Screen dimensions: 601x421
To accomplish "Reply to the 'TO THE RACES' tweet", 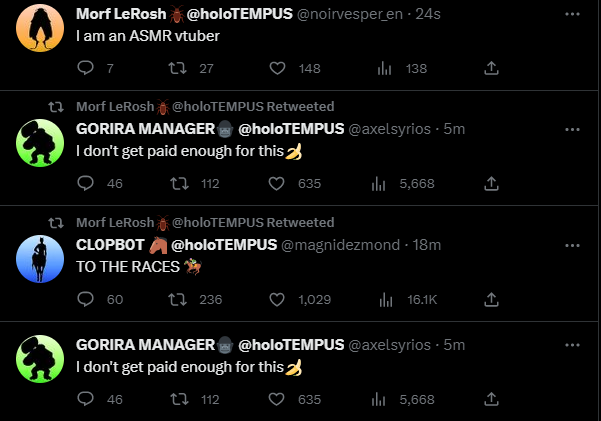I will point(85,299).
